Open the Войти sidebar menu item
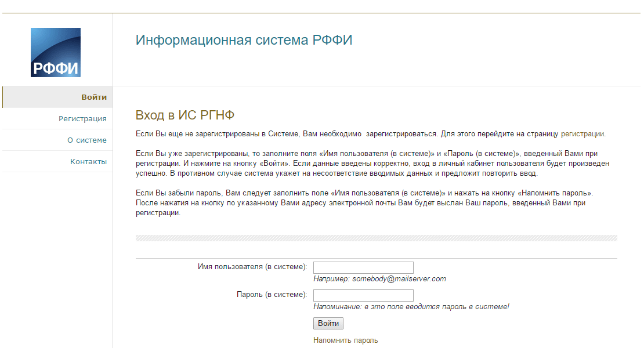The height and width of the screenshot is (348, 644). [57, 97]
